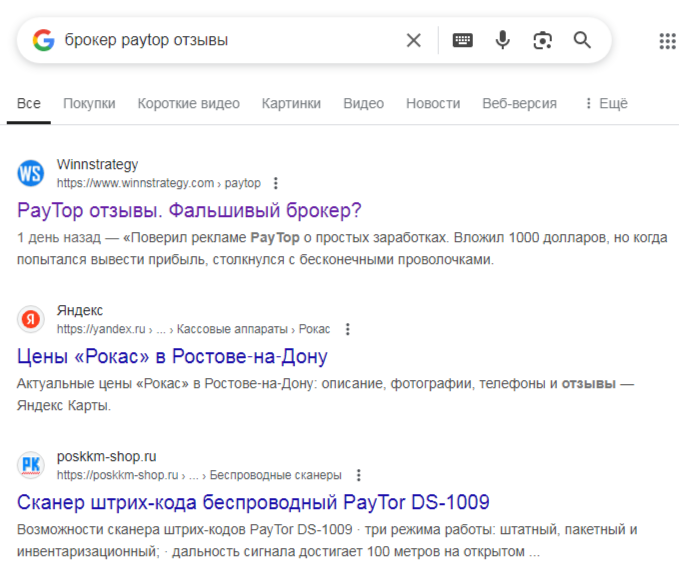Click snippet text "Актуальные цены «Рокас»"
The width and height of the screenshot is (679, 568).
pos(103,384)
